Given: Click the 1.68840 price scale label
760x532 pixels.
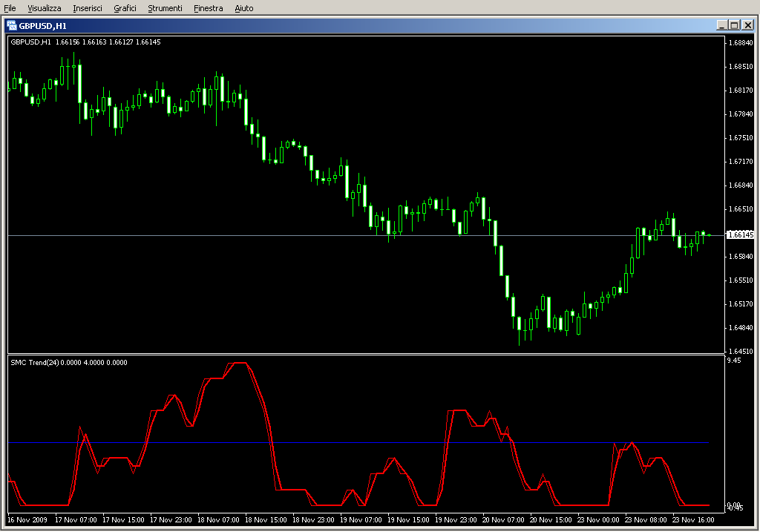Looking at the screenshot, I should tap(741, 42).
